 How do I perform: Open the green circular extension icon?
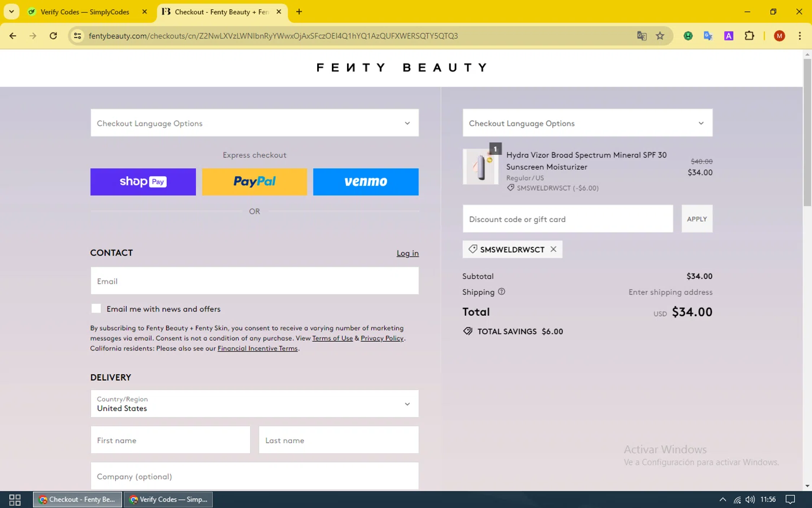(688, 36)
